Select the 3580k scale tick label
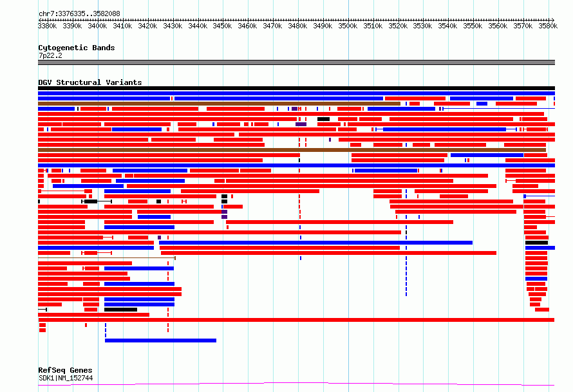The image size is (573, 392). pyautogui.click(x=548, y=26)
